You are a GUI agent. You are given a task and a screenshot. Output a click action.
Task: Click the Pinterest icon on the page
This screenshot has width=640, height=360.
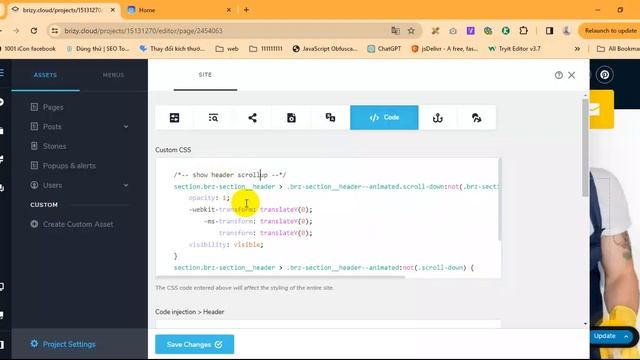click(604, 75)
